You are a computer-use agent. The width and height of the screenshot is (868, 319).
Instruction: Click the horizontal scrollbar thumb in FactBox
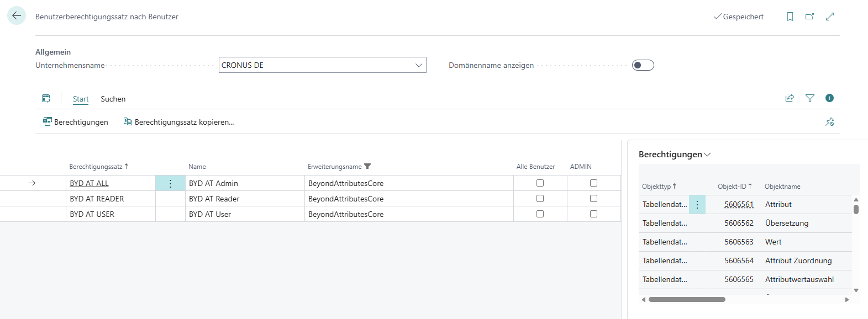click(687, 300)
